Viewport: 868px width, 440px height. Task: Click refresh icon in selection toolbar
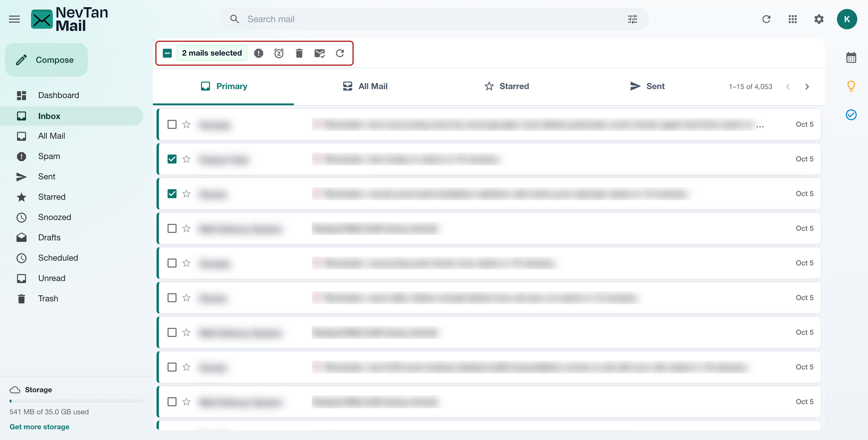click(x=340, y=53)
